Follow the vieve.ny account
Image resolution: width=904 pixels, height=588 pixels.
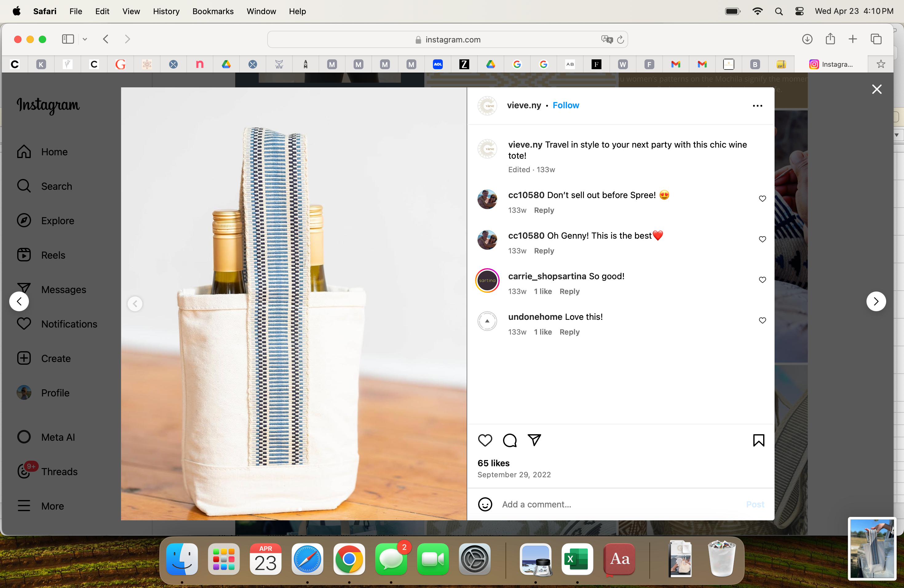(565, 105)
